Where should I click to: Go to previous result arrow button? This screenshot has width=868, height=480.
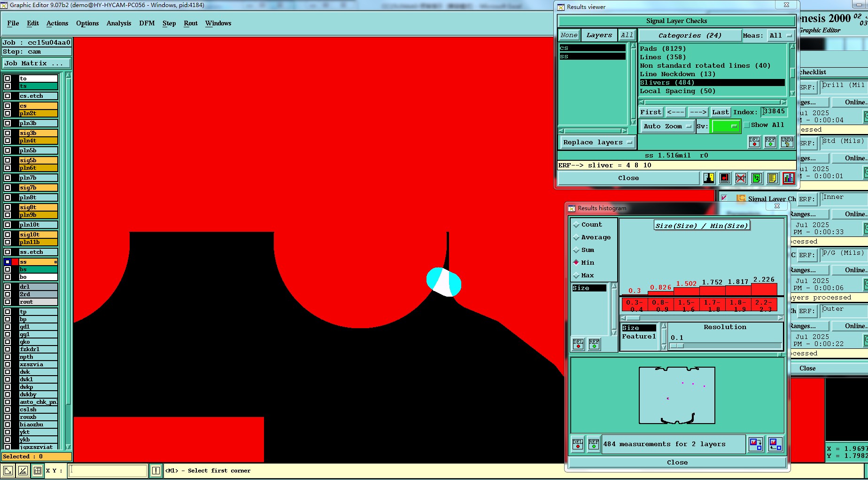675,112
